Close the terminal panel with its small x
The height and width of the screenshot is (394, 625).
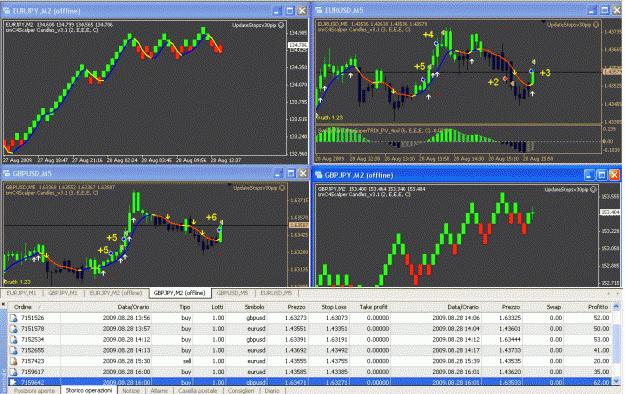coord(3,304)
